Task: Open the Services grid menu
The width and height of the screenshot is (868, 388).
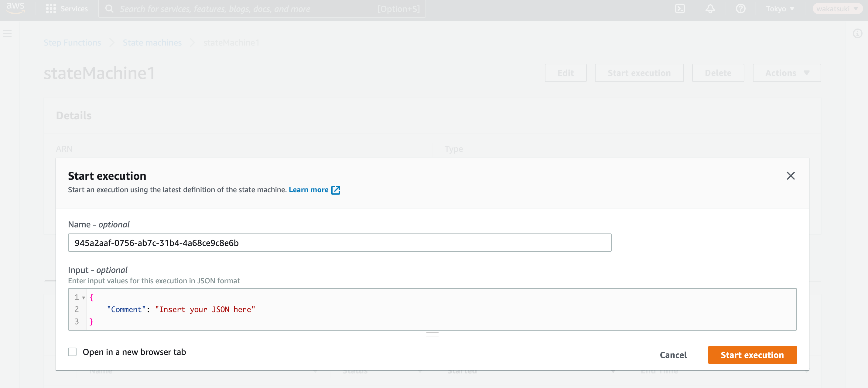Action: coord(67,9)
